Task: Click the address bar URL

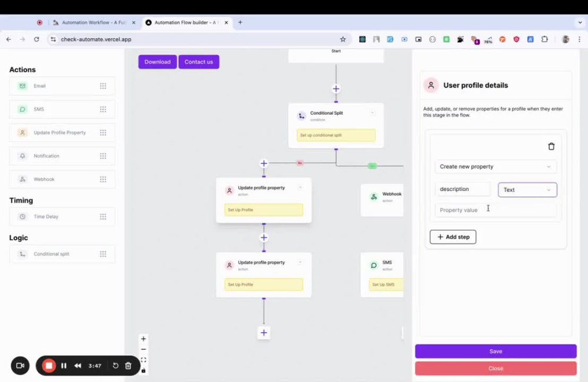Action: coord(96,39)
